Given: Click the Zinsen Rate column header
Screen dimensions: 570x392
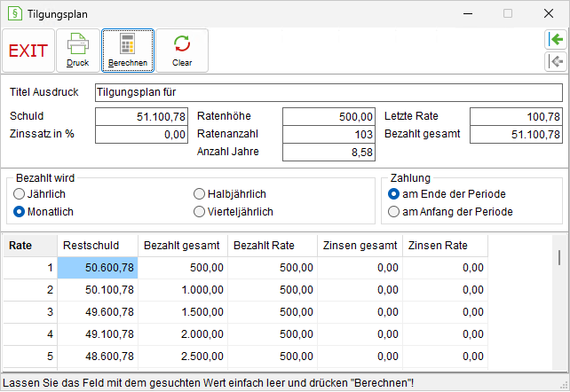Looking at the screenshot, I should [445, 246].
